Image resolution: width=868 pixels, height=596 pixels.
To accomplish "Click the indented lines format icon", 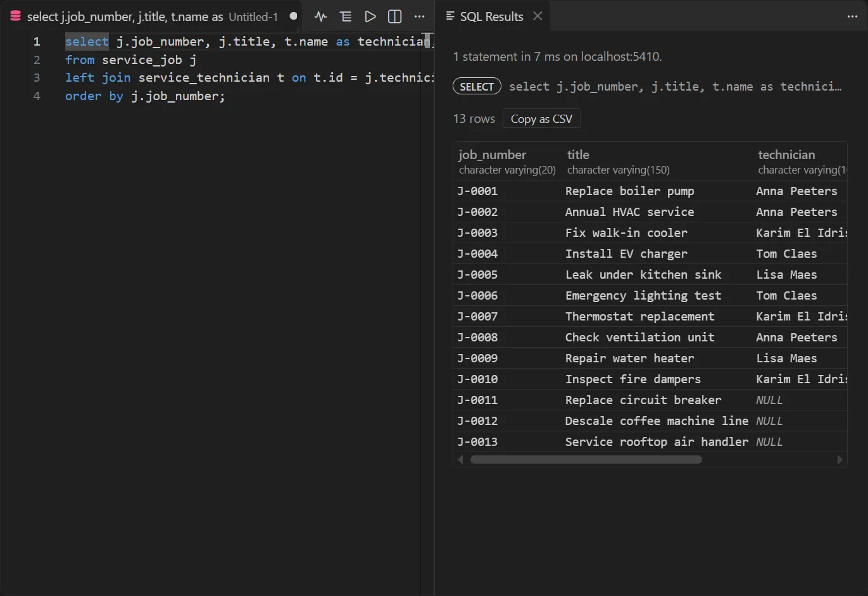I will 346,16.
